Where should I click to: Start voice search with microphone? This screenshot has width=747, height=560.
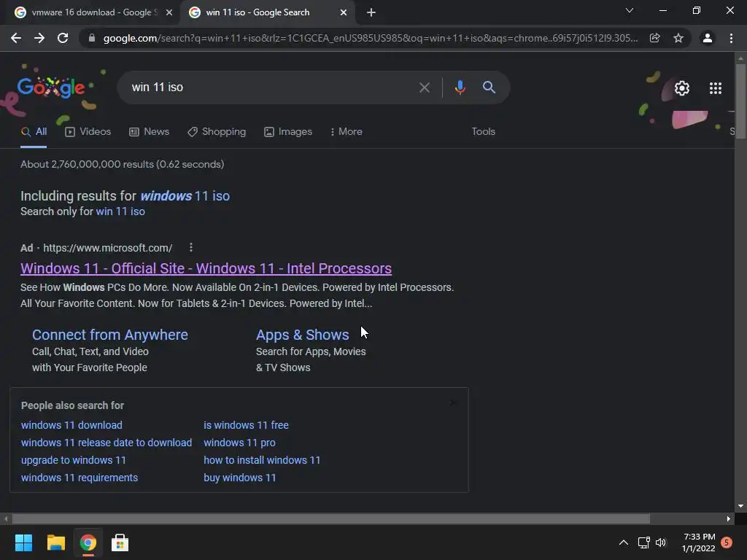coord(460,87)
